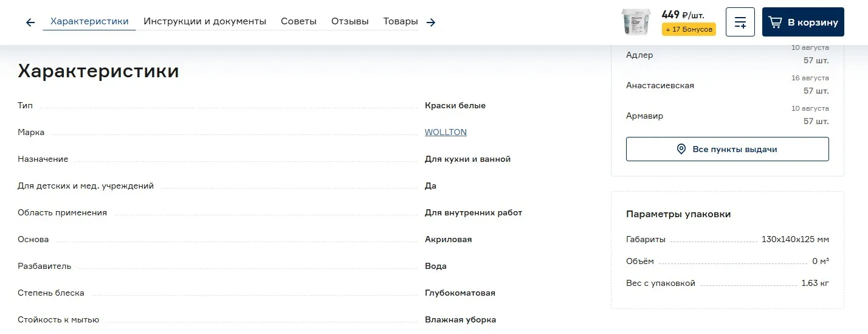Click the Габариты label
The width and height of the screenshot is (868, 334).
tap(646, 239)
